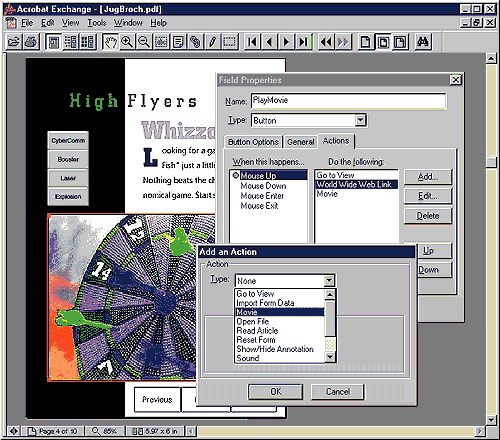Choose Movie from the action type list

(x=280, y=312)
